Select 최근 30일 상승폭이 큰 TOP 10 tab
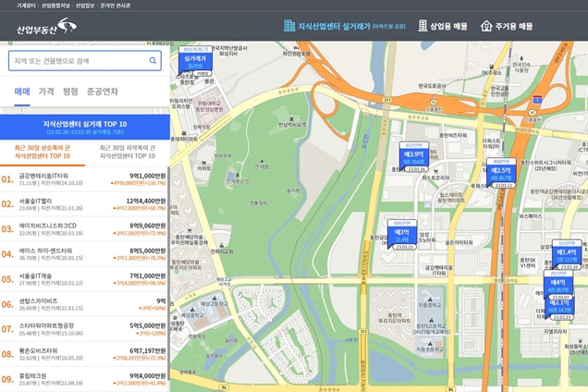Viewport: 588px width, 392px height. [43, 152]
